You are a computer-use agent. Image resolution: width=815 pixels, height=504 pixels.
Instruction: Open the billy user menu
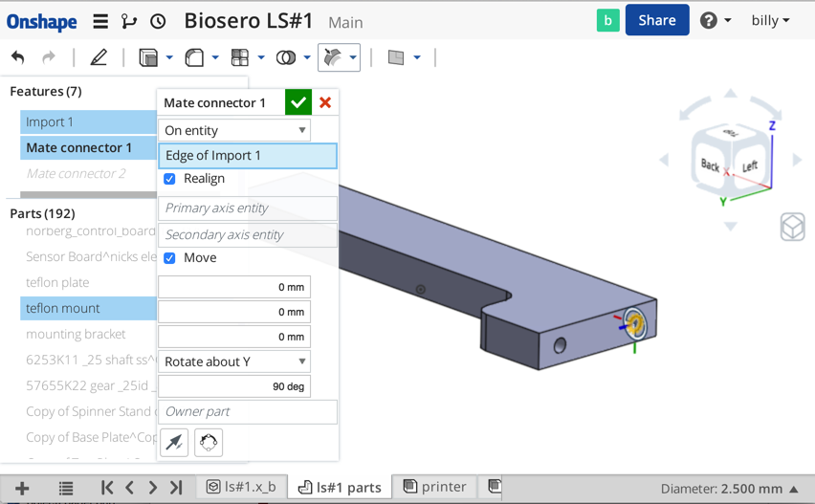point(771,21)
